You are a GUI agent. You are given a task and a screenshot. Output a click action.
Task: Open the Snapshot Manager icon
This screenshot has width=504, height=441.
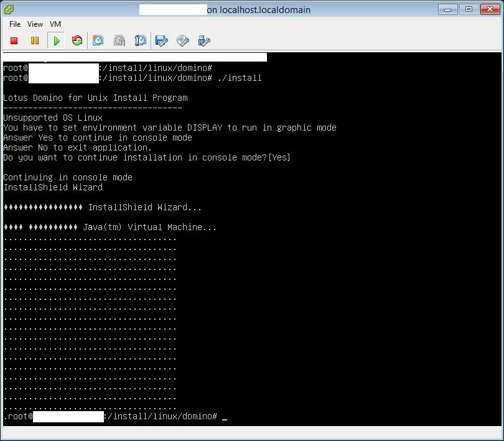pyautogui.click(x=141, y=41)
